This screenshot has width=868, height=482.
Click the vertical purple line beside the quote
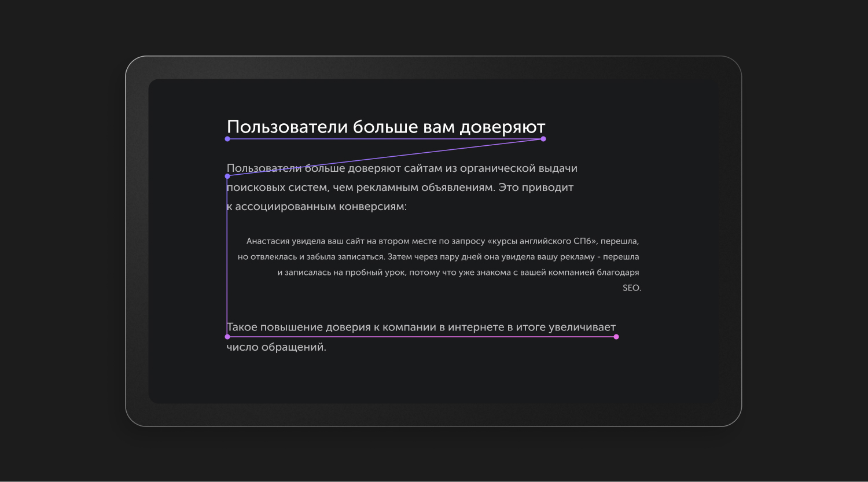coord(227,260)
